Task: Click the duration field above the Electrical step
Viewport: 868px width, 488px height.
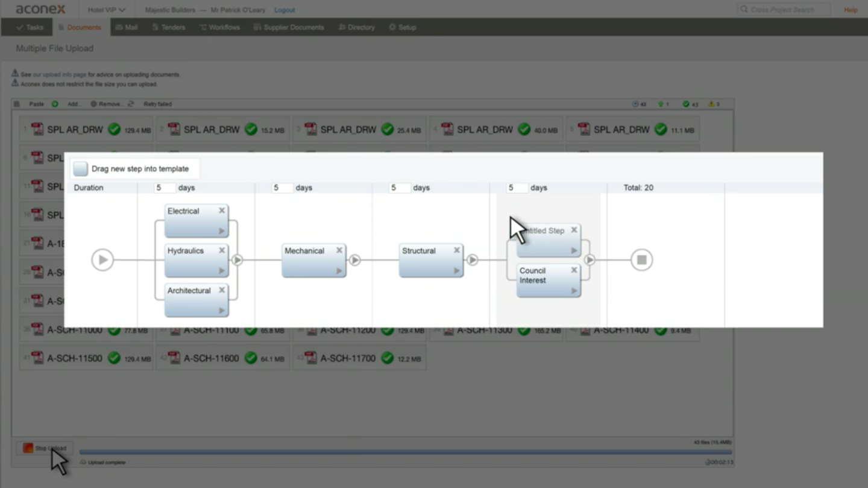Action: (x=165, y=188)
